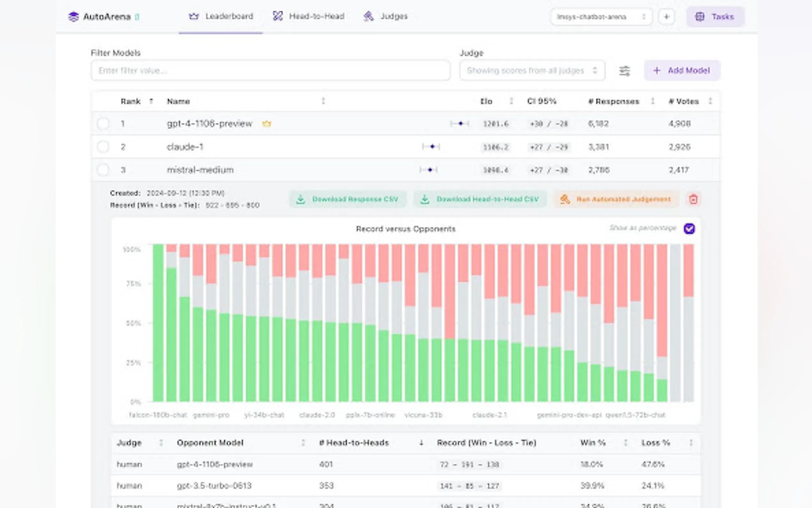This screenshot has width=812, height=508.
Task: Uncheck the Show as percentage checkbox
Action: (689, 228)
